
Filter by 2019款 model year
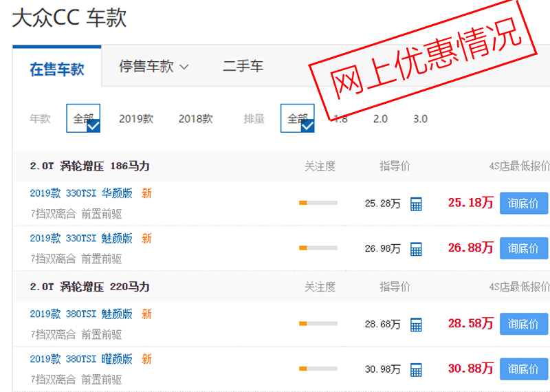click(x=136, y=118)
